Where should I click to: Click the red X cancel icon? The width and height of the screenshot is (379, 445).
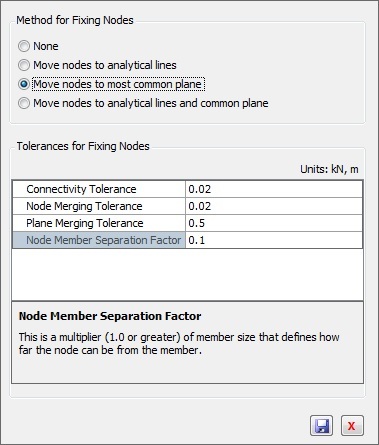(352, 426)
